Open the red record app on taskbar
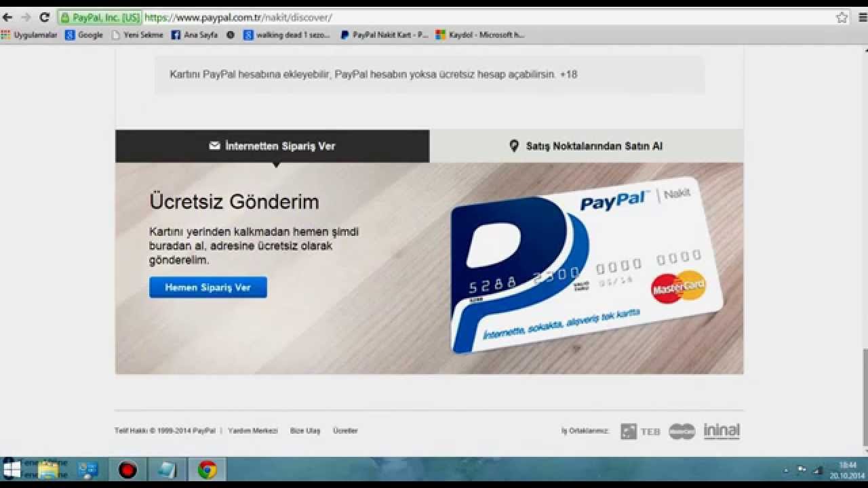Viewport: 868px width, 488px height. click(x=127, y=469)
